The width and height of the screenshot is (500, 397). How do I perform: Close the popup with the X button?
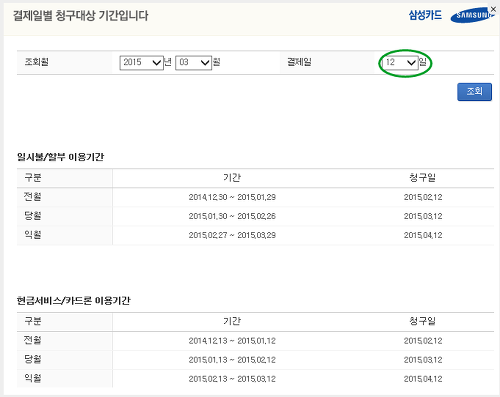493,9
